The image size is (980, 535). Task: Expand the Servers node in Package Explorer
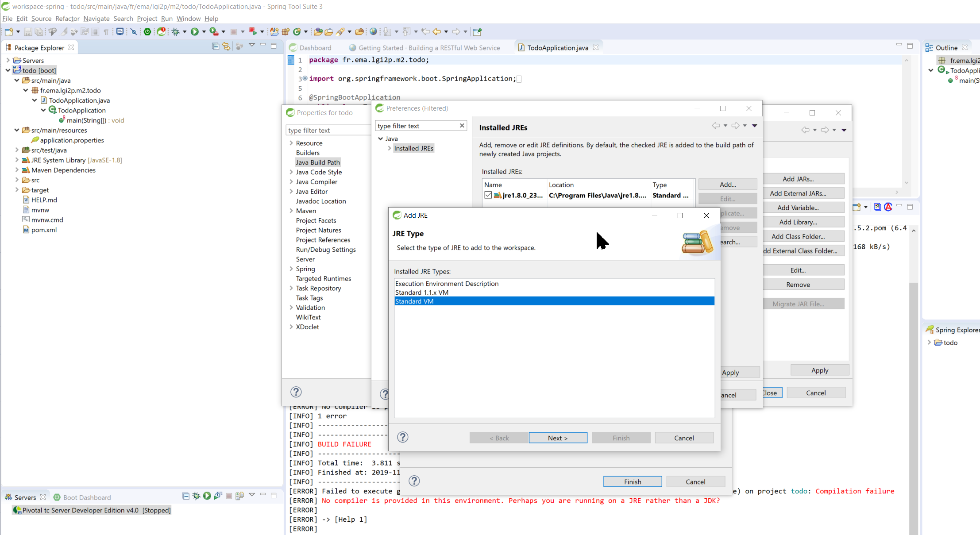[x=8, y=60]
